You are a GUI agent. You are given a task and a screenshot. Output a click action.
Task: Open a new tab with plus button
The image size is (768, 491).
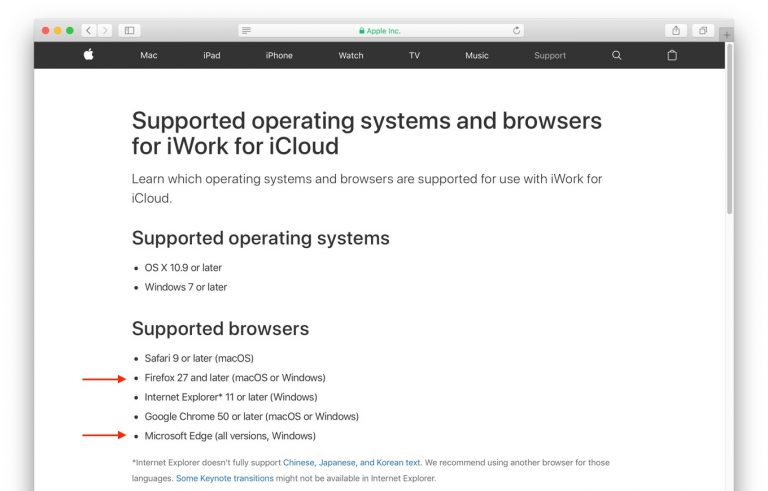point(726,35)
